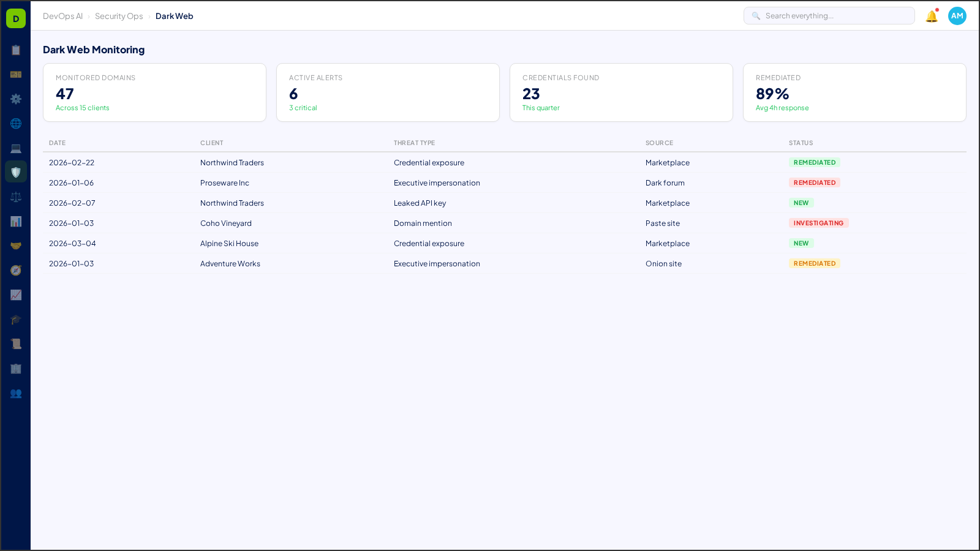Open the notifications bell

931,16
